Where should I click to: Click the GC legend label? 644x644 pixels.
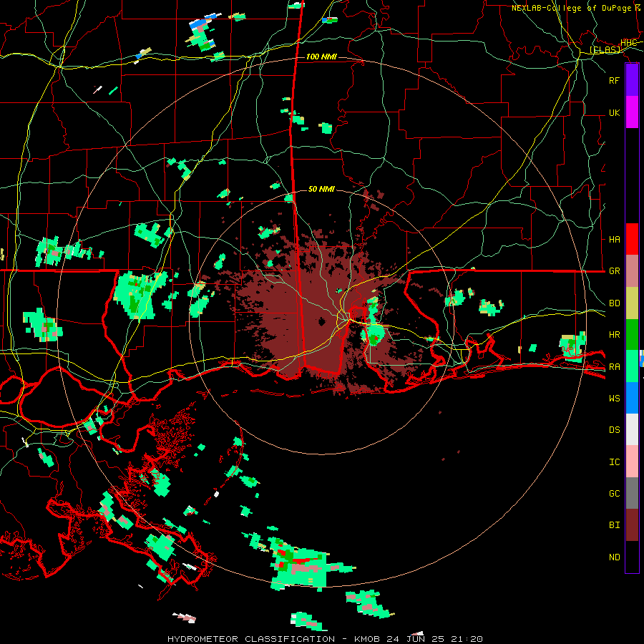(x=614, y=493)
